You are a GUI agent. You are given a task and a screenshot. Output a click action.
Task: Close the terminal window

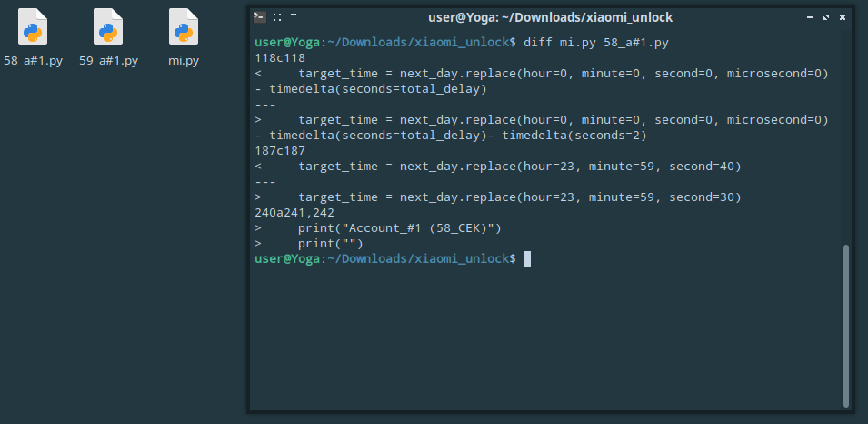843,17
